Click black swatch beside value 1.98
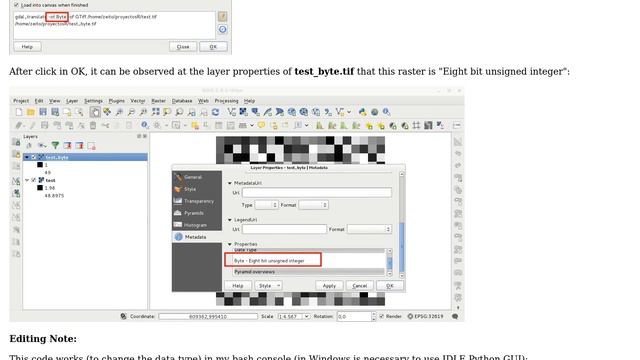640x360 pixels. tap(40, 188)
